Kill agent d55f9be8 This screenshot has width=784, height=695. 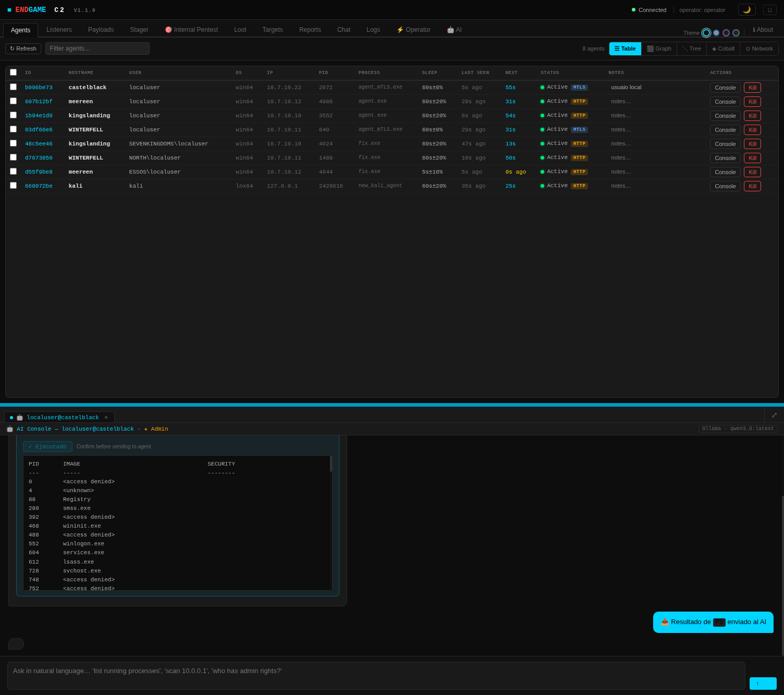tap(752, 172)
